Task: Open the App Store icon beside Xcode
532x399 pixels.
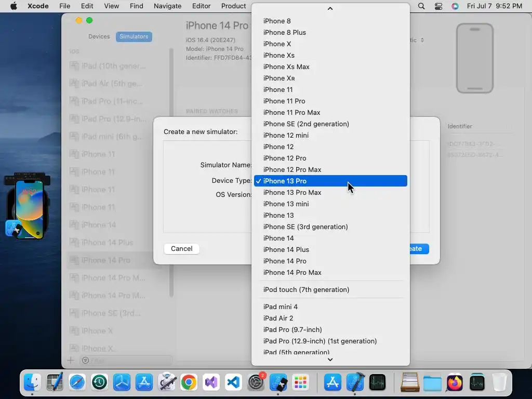Action: point(332,382)
